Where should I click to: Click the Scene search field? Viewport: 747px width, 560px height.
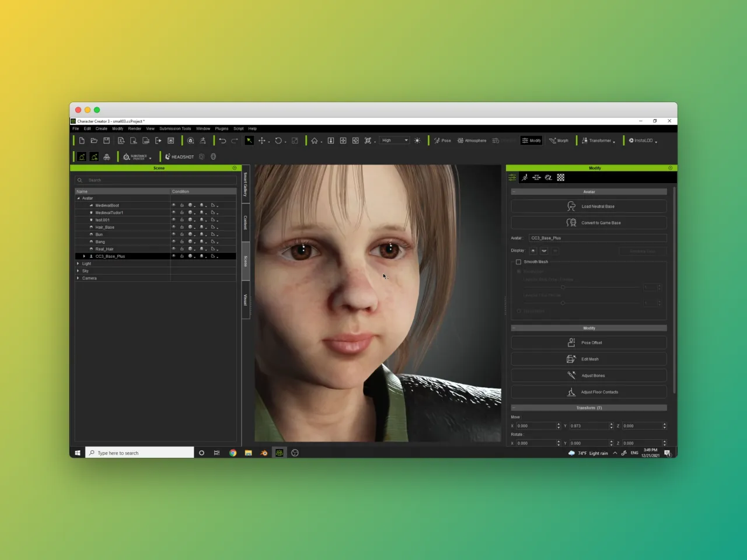point(156,180)
